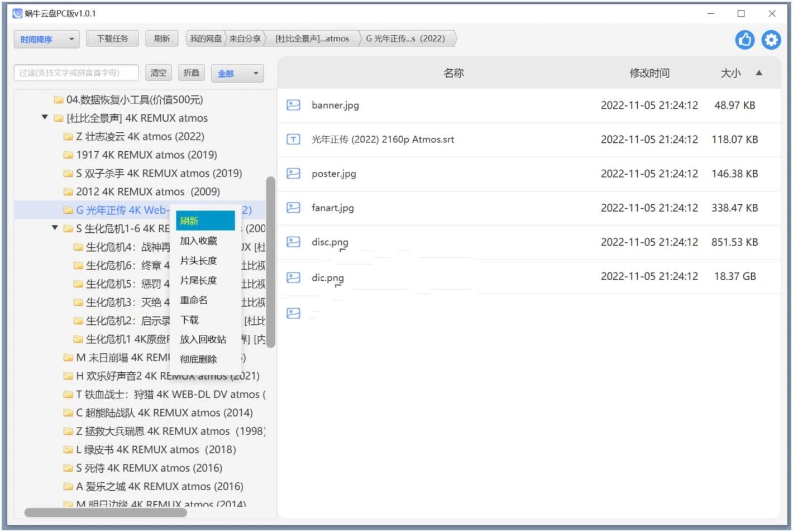This screenshot has width=793, height=532.
Task: Click the image icon beside poster.jpg
Action: click(293, 173)
